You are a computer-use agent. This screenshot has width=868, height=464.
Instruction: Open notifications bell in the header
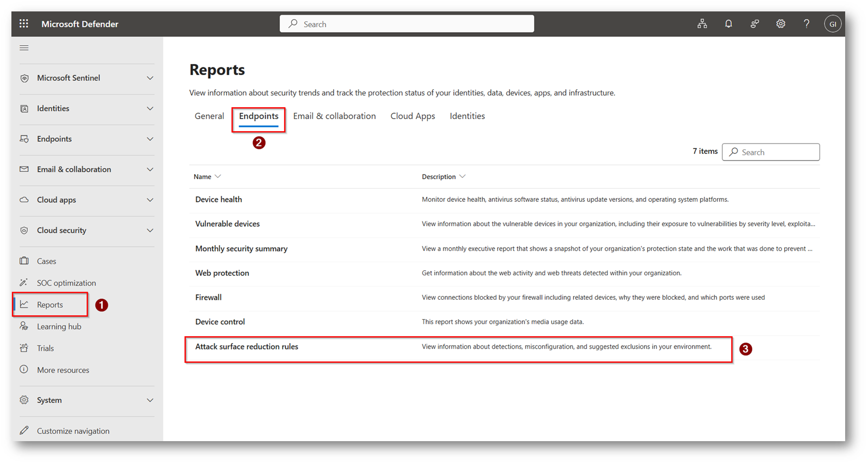click(x=728, y=24)
